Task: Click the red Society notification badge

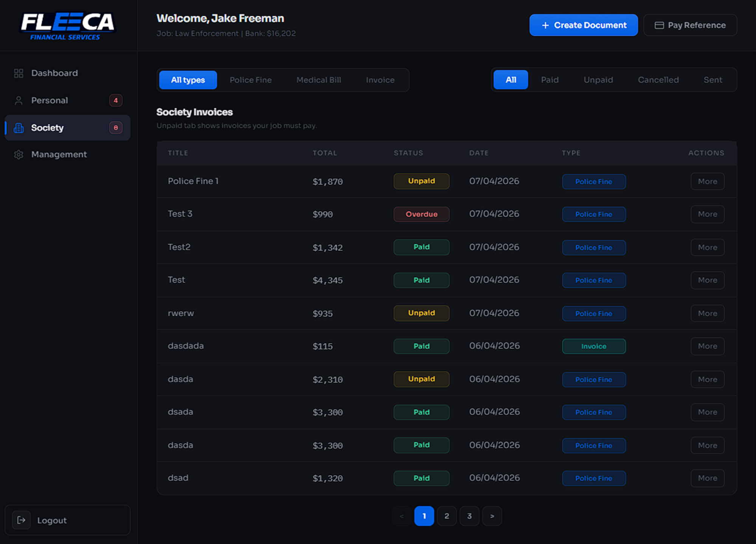Action: click(x=116, y=128)
